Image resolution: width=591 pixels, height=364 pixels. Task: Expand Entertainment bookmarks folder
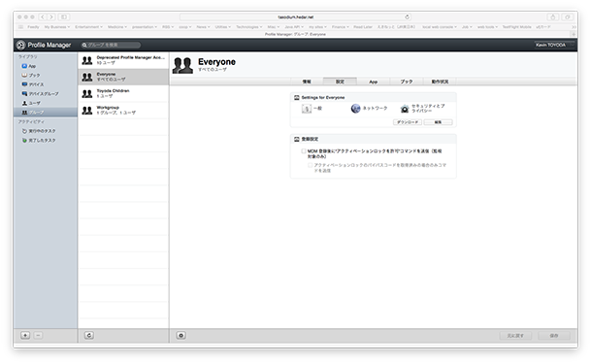coord(88,27)
